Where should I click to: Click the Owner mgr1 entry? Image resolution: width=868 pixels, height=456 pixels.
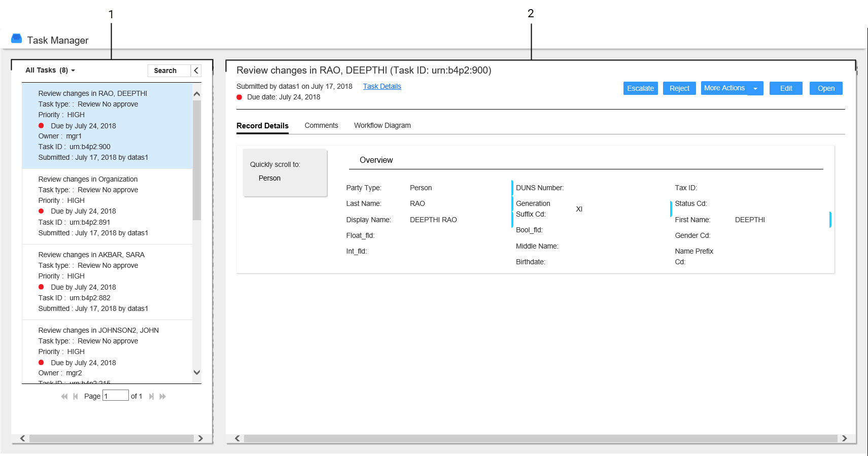pyautogui.click(x=60, y=136)
